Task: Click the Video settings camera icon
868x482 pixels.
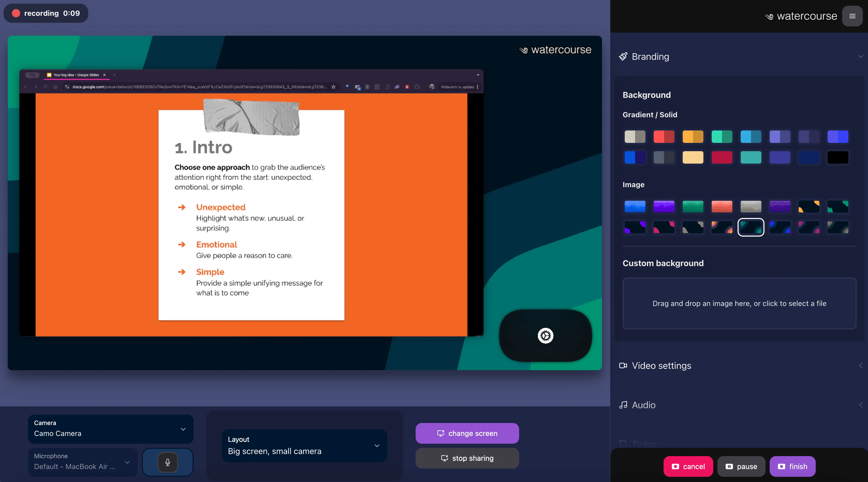Action: [623, 366]
